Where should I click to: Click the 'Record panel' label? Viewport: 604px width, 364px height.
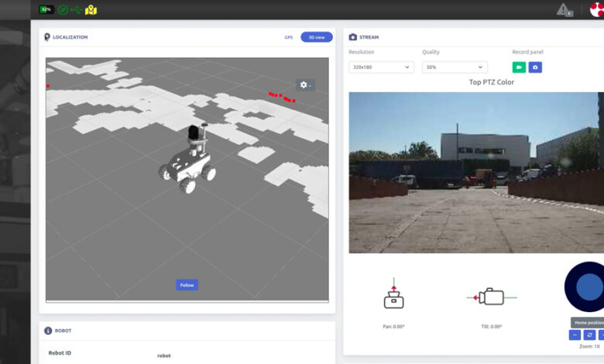[528, 52]
